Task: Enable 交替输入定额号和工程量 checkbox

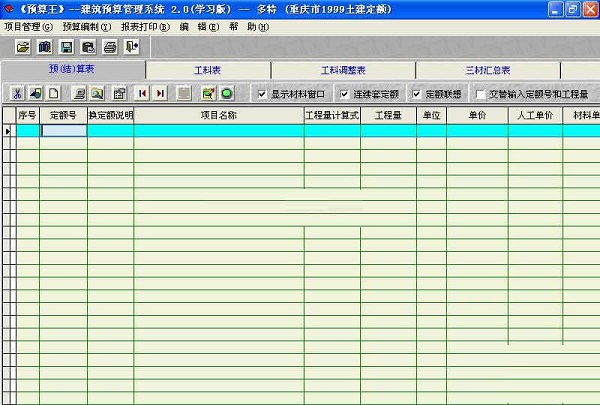Action: click(x=480, y=94)
